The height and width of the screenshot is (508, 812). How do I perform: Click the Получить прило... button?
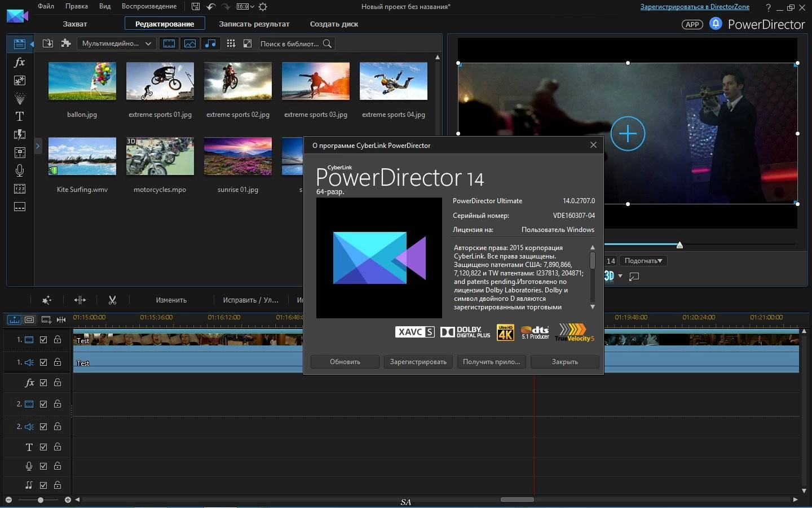492,362
